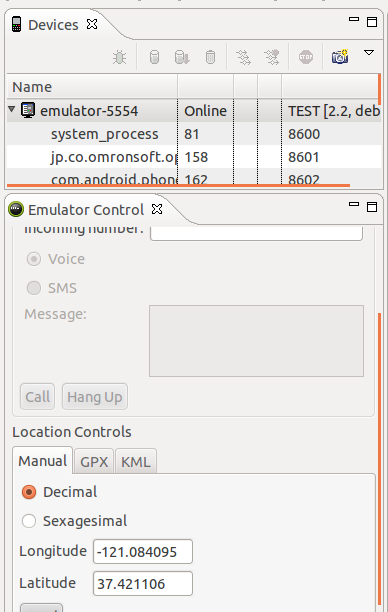Click the Cause GC trash icon
Viewport: 388px width, 612px height.
pyautogui.click(x=210, y=57)
